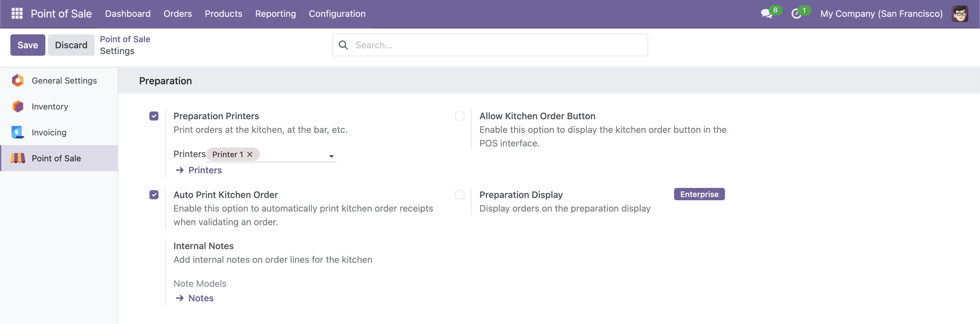Open the activities clock icon
The height and width of the screenshot is (324, 980).
coord(796,14)
